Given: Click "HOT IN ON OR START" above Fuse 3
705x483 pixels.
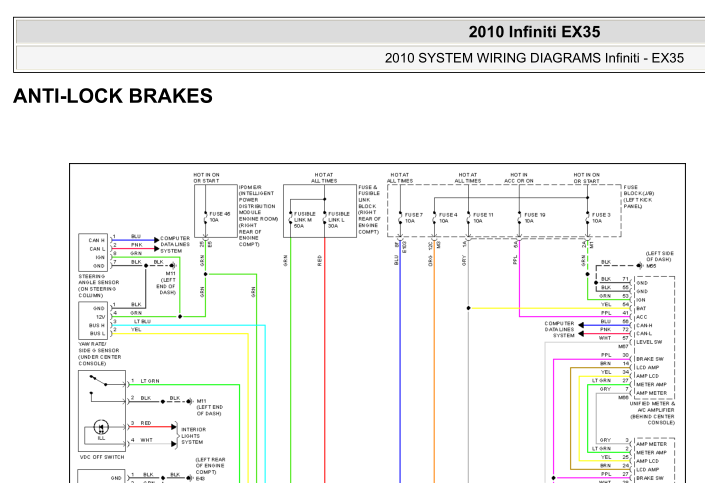Looking at the screenshot, I should click(586, 178).
